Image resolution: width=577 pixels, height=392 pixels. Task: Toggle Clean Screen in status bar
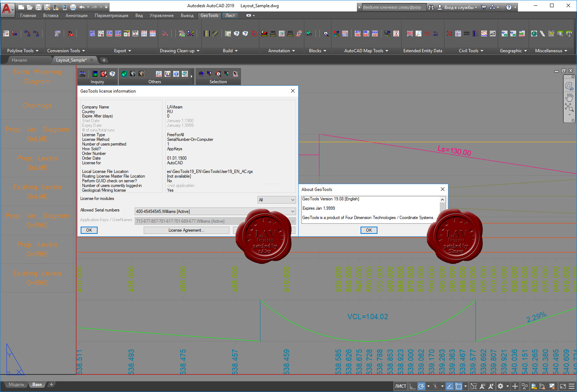click(x=563, y=386)
